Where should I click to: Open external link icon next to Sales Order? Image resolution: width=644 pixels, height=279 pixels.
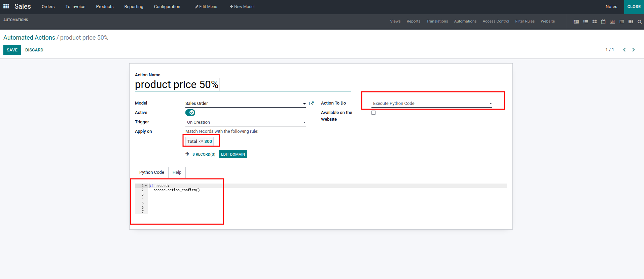pos(311,104)
